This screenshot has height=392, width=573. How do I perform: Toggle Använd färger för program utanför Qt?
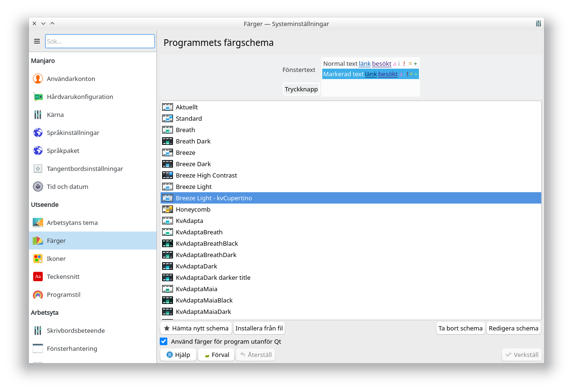(x=164, y=341)
